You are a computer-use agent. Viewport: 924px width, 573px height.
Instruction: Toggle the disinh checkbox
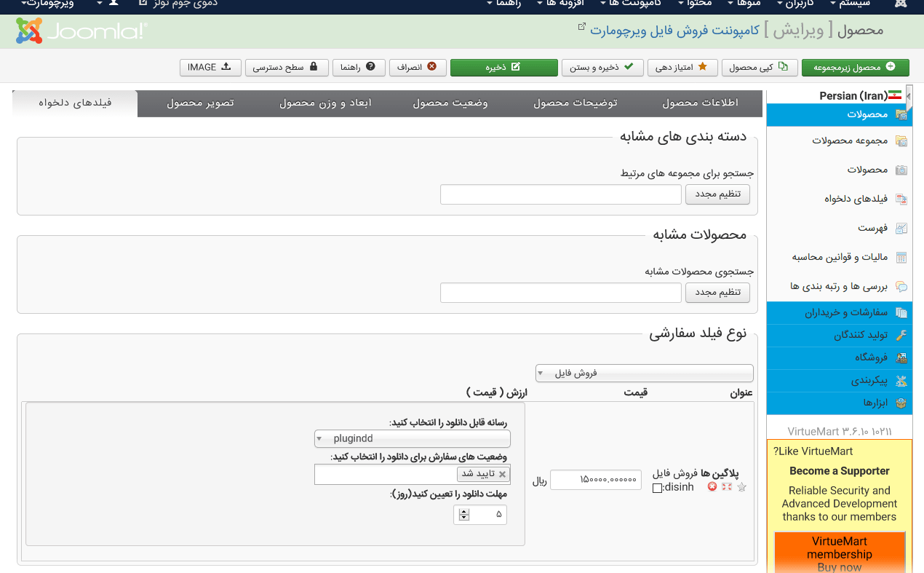(x=658, y=488)
